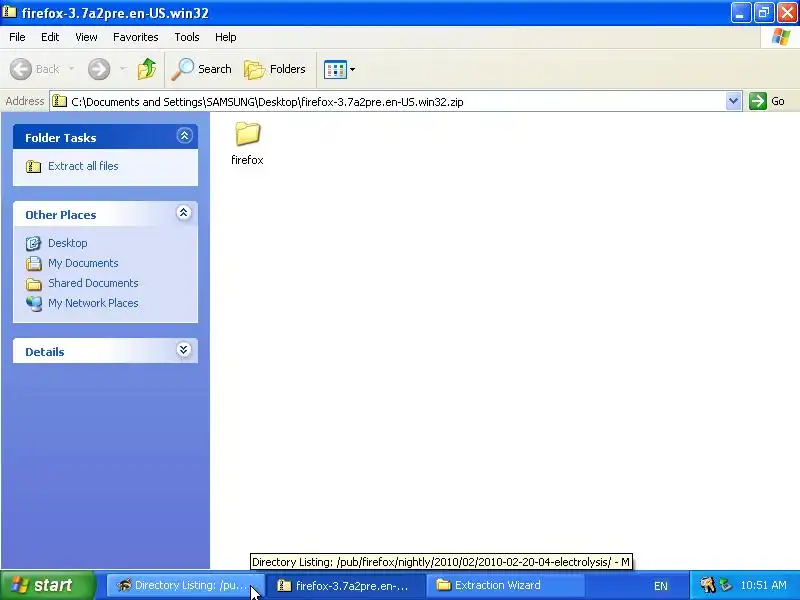Click the Extract all files link
This screenshot has width=800, height=600.
click(83, 166)
